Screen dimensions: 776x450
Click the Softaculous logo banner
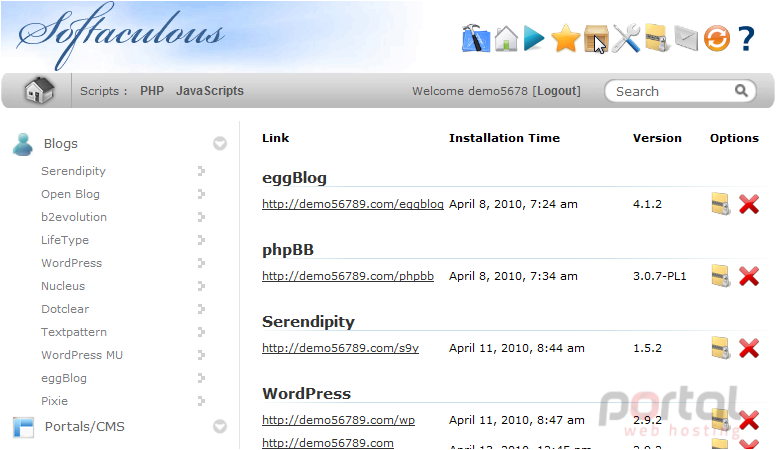pyautogui.click(x=121, y=35)
